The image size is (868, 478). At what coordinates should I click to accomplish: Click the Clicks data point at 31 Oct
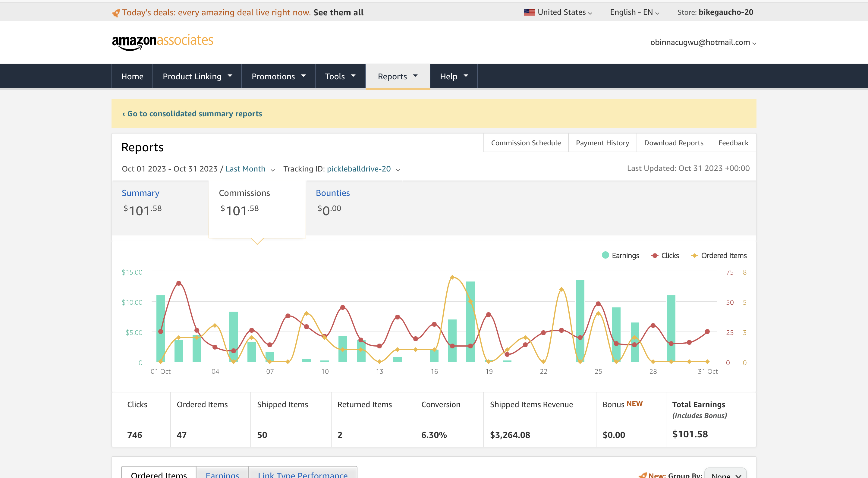point(707,332)
